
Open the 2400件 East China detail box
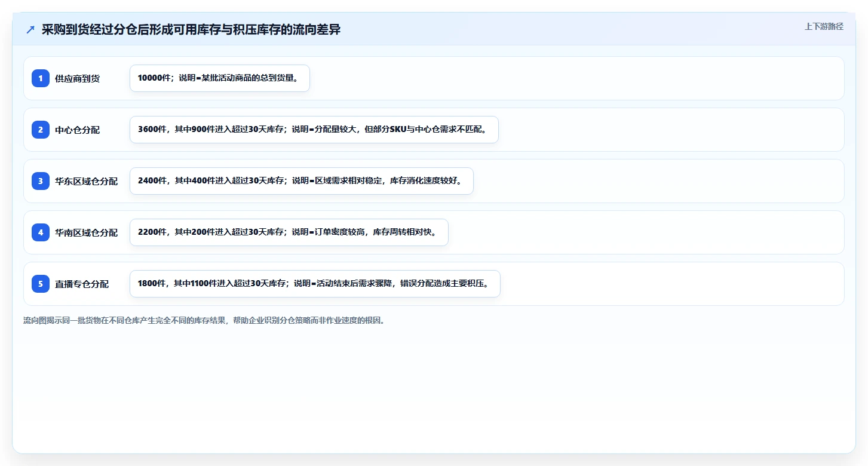[x=302, y=181]
